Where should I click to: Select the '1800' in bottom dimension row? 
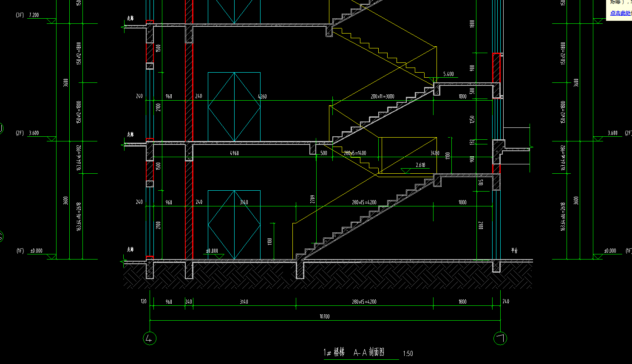click(462, 302)
